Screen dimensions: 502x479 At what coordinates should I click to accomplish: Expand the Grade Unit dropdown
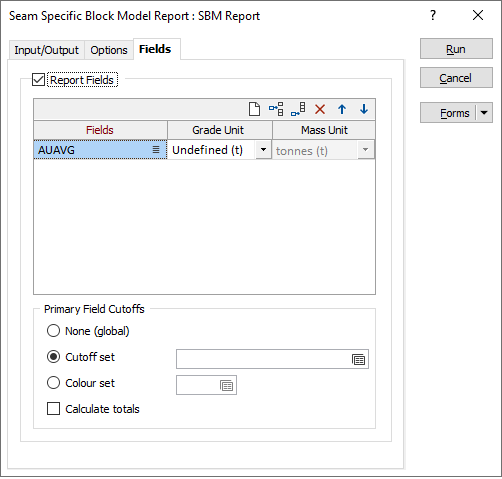point(263,150)
